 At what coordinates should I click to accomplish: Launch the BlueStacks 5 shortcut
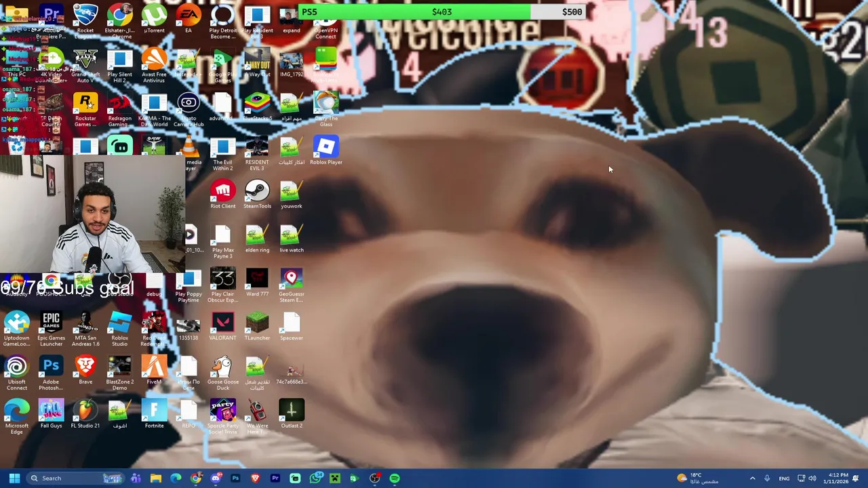(257, 107)
